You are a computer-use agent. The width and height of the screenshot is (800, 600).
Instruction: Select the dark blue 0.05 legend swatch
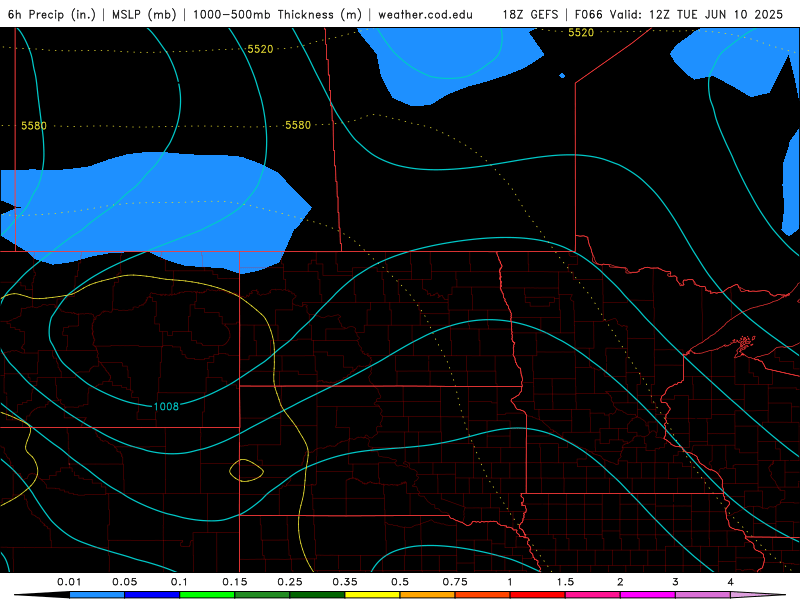click(152, 595)
